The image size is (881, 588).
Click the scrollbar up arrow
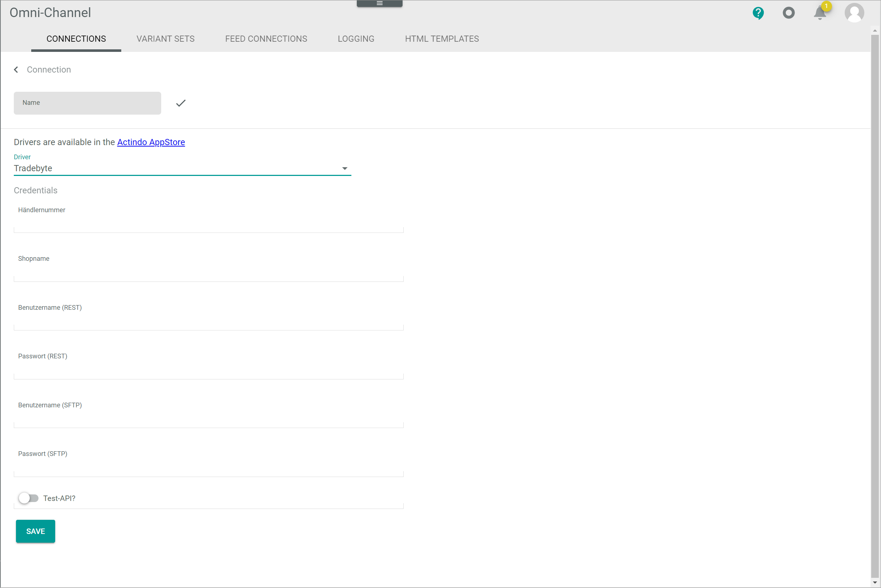point(875,30)
